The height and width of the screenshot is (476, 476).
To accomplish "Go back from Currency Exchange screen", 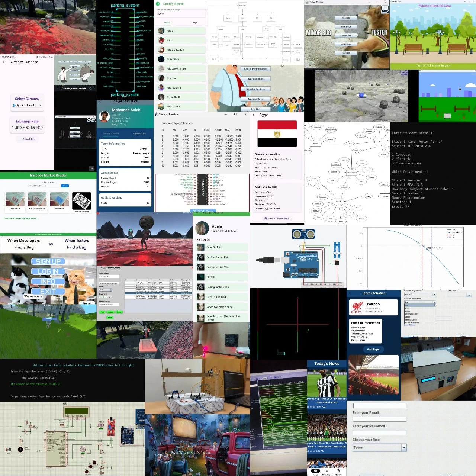I will coord(4,62).
